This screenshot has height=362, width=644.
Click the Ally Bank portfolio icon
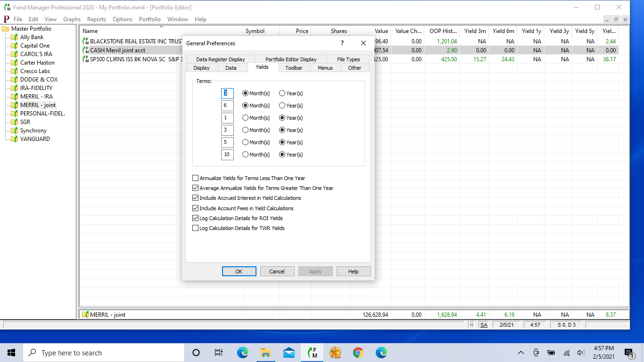click(15, 37)
